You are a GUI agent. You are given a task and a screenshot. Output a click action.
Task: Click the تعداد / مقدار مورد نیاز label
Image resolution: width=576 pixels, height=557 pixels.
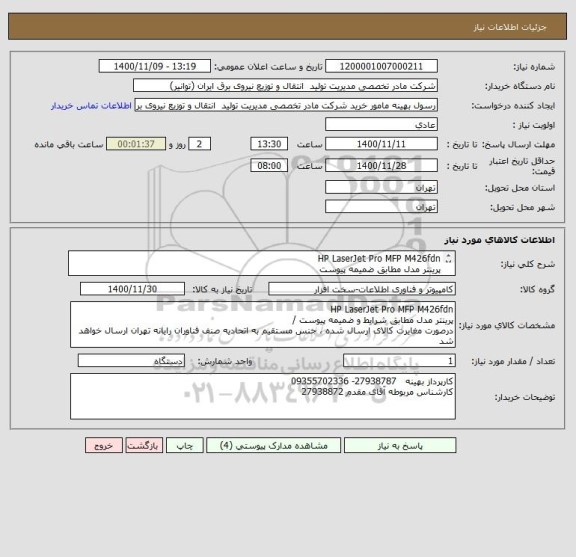513,362
